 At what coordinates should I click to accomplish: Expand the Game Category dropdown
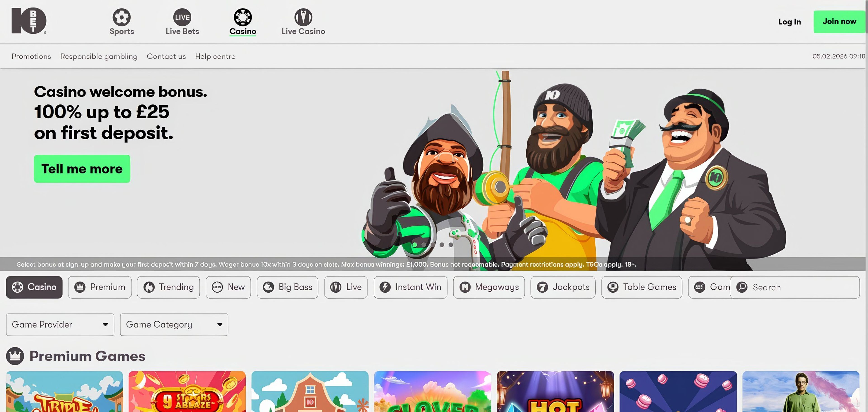click(174, 324)
